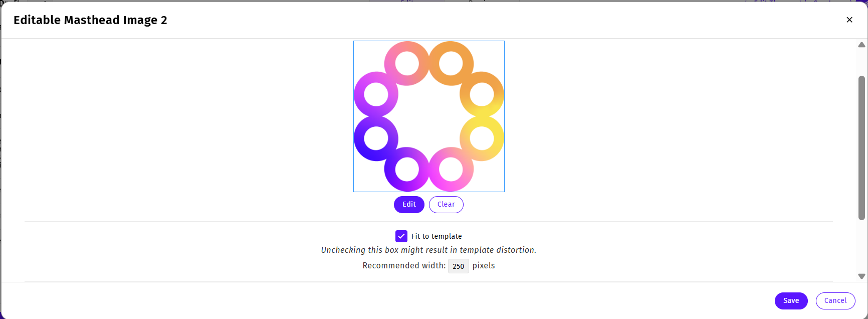Save the masthead image changes
This screenshot has height=319, width=868.
point(791,301)
